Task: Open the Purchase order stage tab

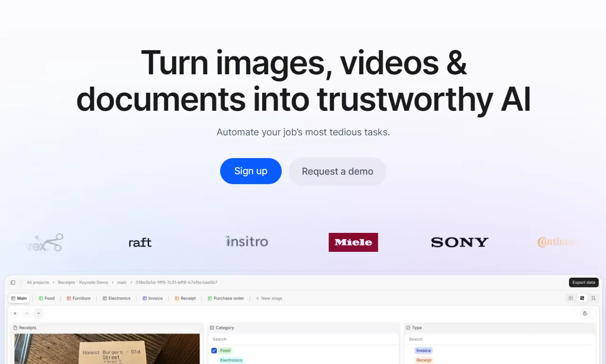Action: [x=226, y=298]
